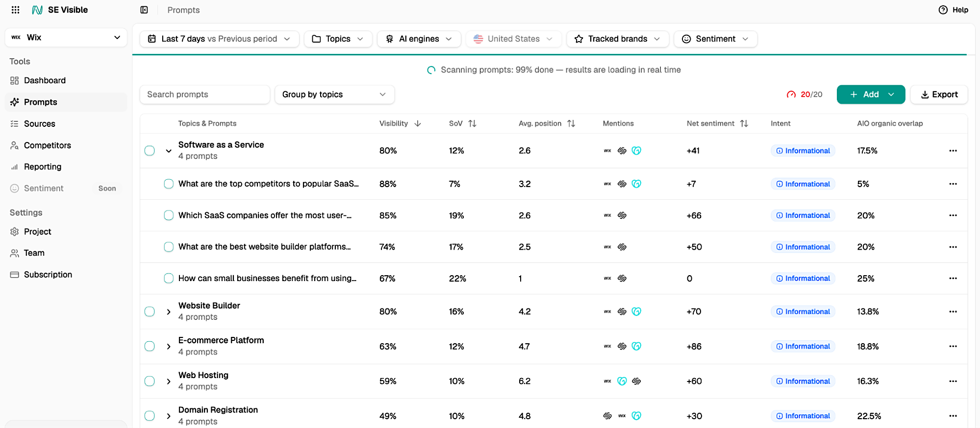Open more options for small businesses benefit prompt

953,278
